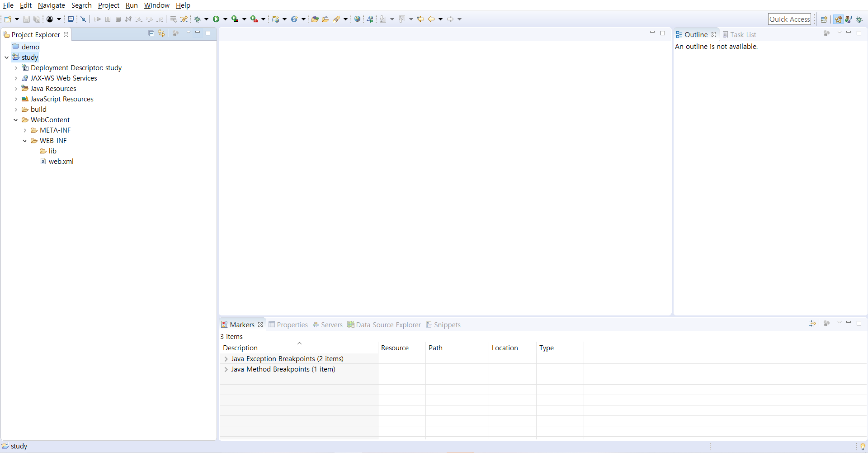Click the Resume debug icon

click(x=97, y=19)
